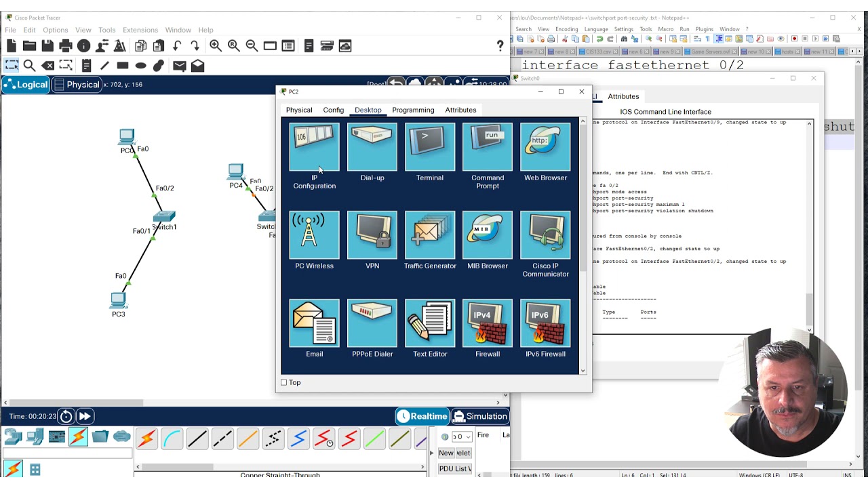This screenshot has width=868, height=488.
Task: Click Switch1 in the topology
Action: [x=164, y=216]
